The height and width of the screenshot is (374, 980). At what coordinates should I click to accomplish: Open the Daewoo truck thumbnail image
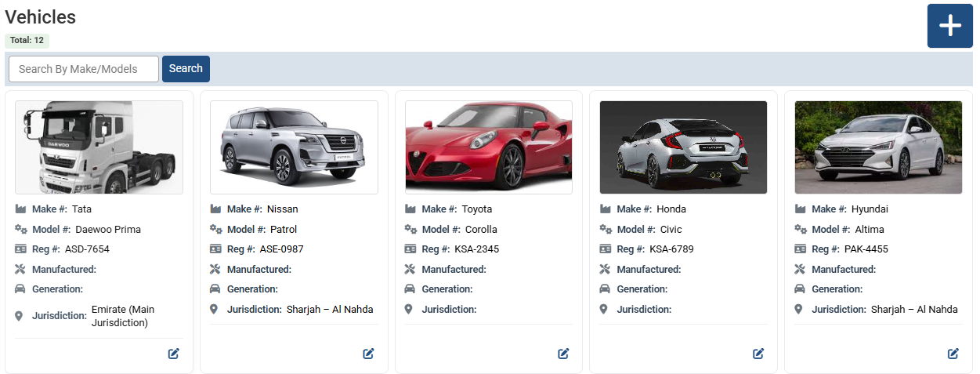99,147
